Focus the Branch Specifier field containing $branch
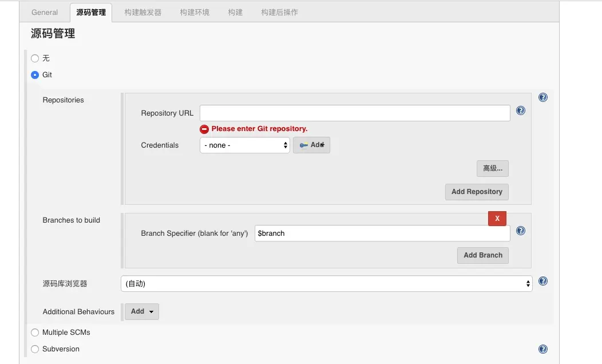This screenshot has width=602, height=364. click(x=382, y=233)
